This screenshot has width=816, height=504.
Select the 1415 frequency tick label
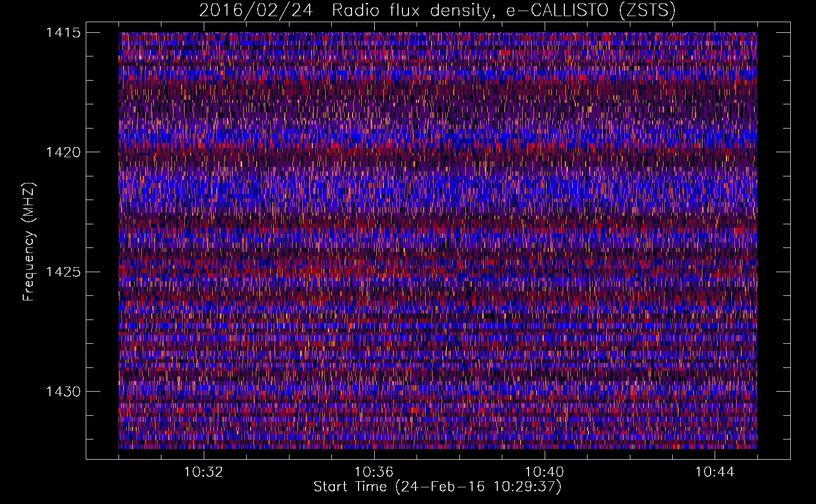63,33
